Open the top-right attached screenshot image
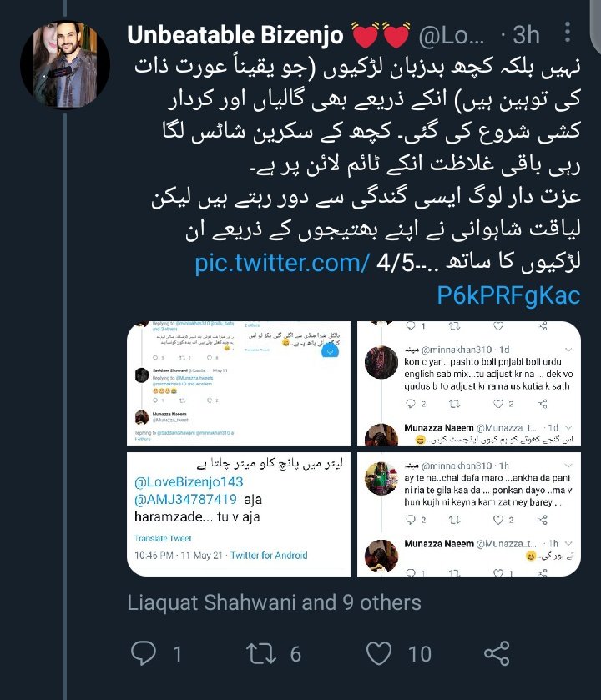601x700 pixels. 469,383
